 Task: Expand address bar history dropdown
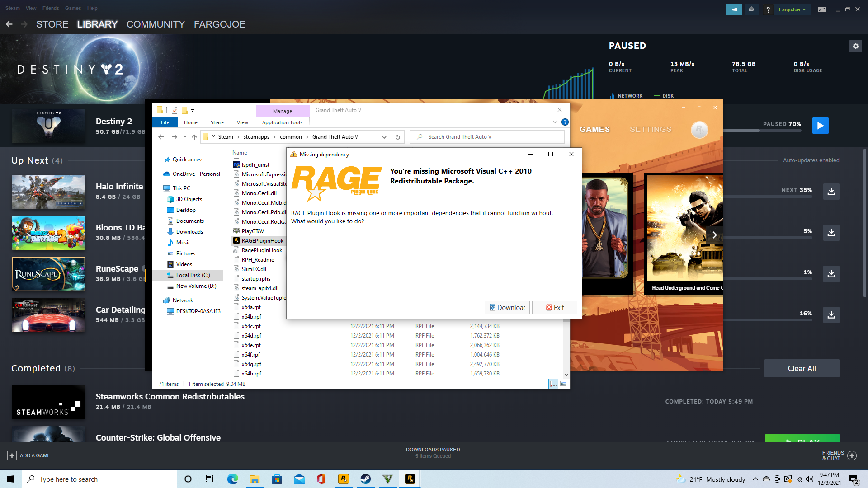click(384, 137)
